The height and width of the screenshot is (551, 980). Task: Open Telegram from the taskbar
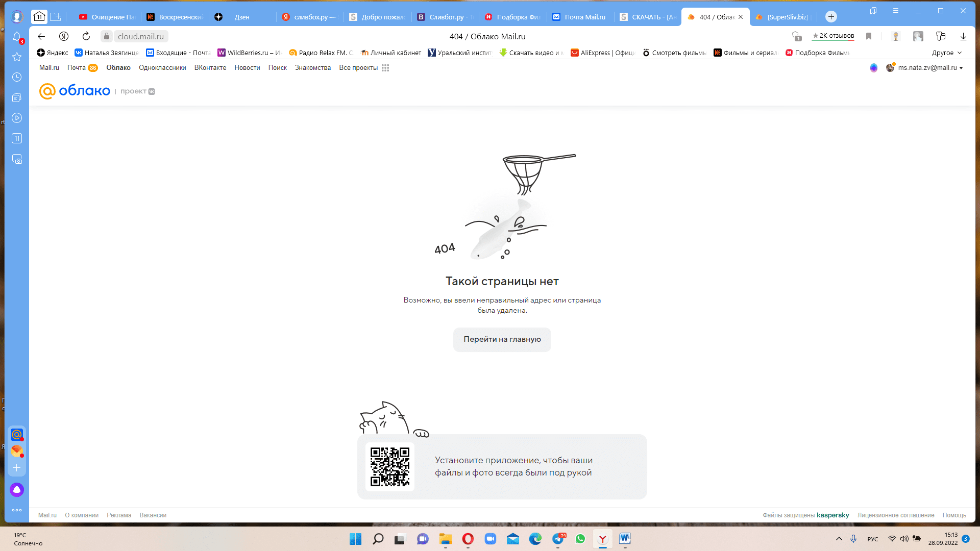558,539
